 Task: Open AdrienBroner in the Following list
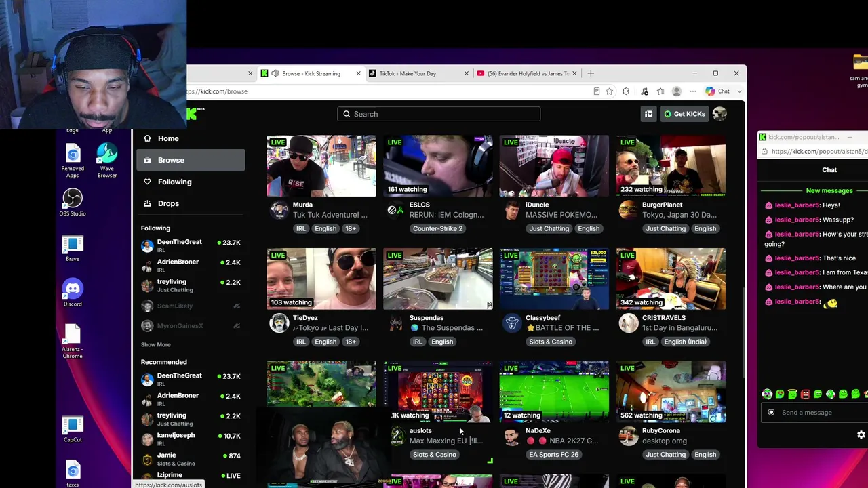[191, 266]
